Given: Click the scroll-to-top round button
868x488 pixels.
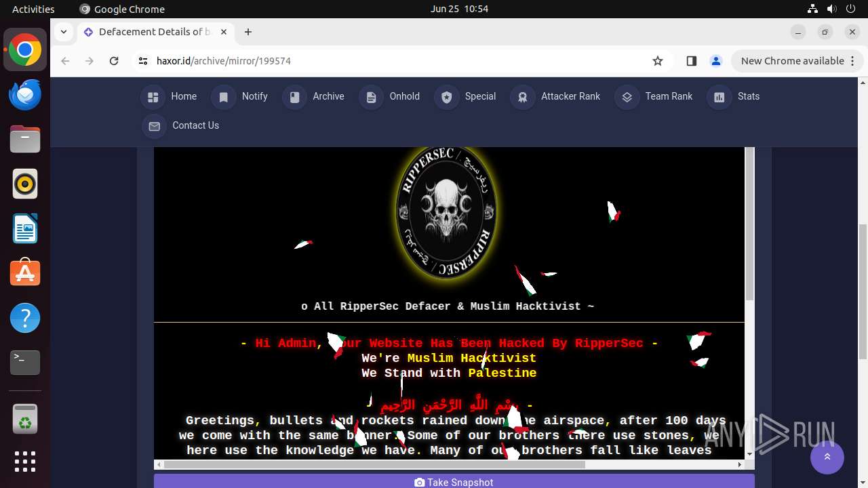Looking at the screenshot, I should pyautogui.click(x=827, y=457).
